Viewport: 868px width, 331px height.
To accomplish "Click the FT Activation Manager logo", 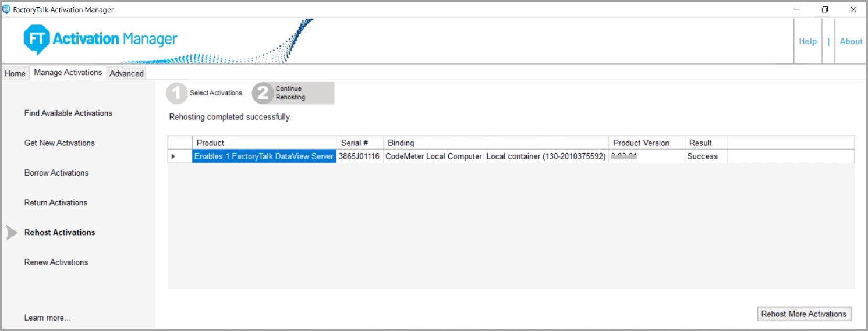I will pos(100,40).
